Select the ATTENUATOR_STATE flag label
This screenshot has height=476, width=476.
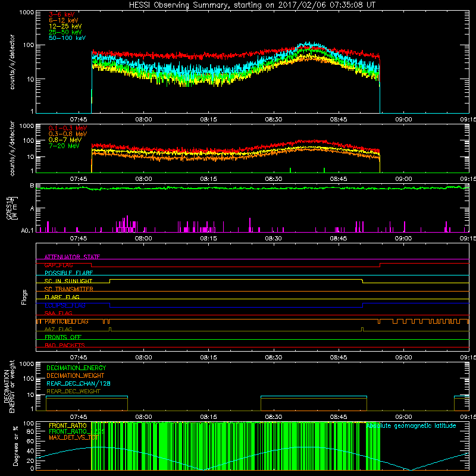click(72, 257)
